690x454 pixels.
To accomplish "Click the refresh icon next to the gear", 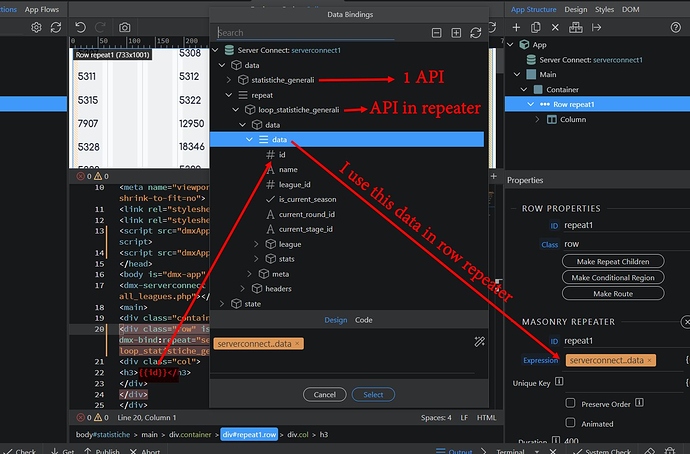I will pos(56,27).
